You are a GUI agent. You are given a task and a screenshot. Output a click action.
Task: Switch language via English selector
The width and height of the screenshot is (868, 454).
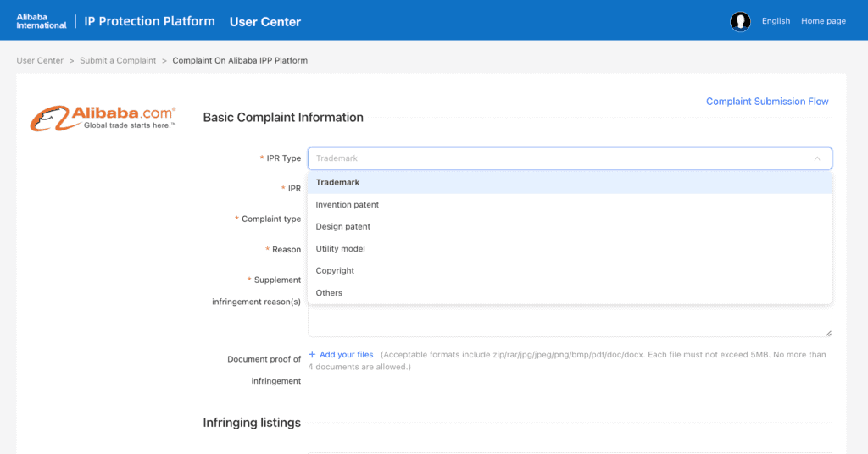click(776, 21)
